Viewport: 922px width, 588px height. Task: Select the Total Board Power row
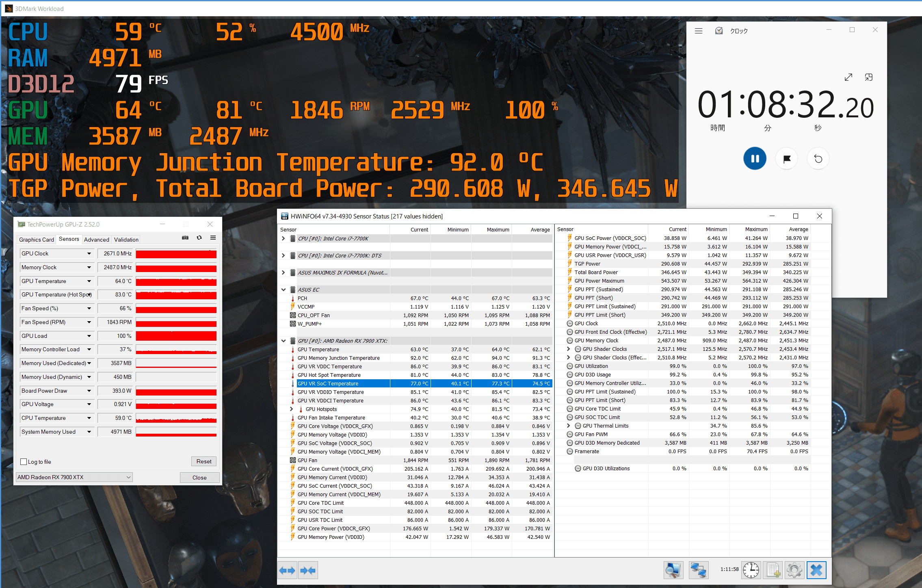click(x=683, y=272)
